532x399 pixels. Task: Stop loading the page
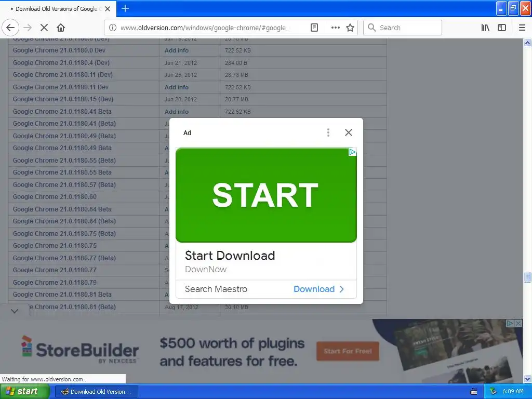click(44, 28)
